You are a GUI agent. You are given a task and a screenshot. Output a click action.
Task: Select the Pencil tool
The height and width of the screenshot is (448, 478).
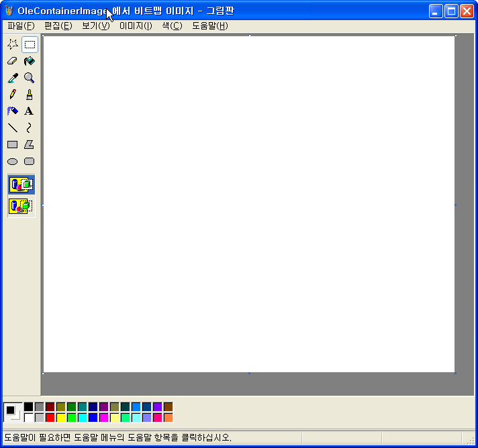click(x=13, y=95)
